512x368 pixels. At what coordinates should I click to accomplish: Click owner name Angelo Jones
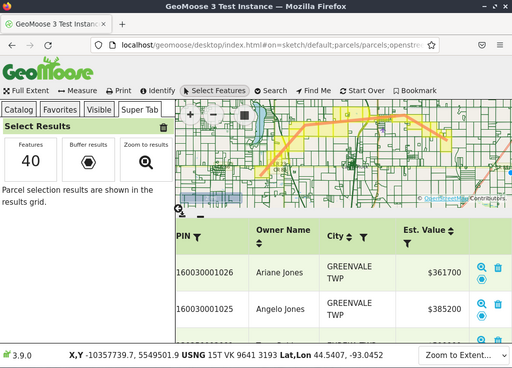point(280,309)
